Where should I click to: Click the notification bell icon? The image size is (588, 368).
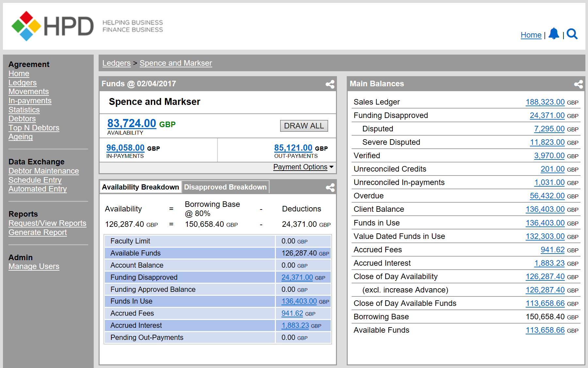tap(554, 34)
